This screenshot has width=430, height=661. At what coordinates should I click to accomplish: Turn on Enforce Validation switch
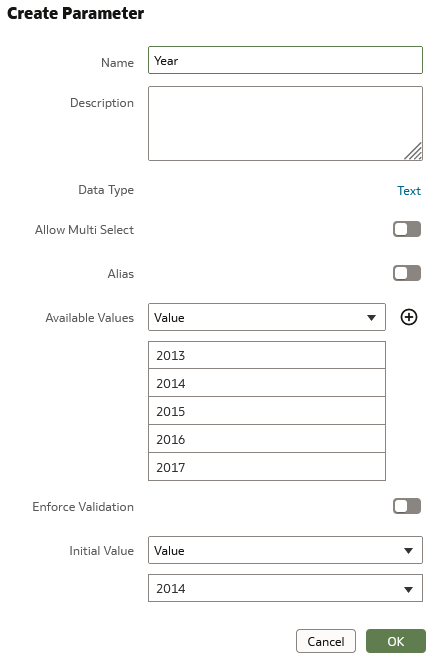pos(407,506)
